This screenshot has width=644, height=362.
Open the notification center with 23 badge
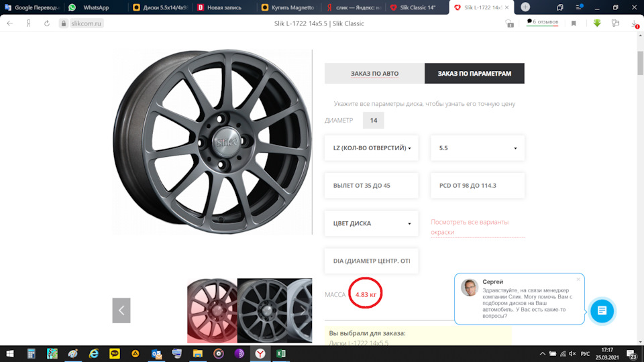(x=632, y=354)
